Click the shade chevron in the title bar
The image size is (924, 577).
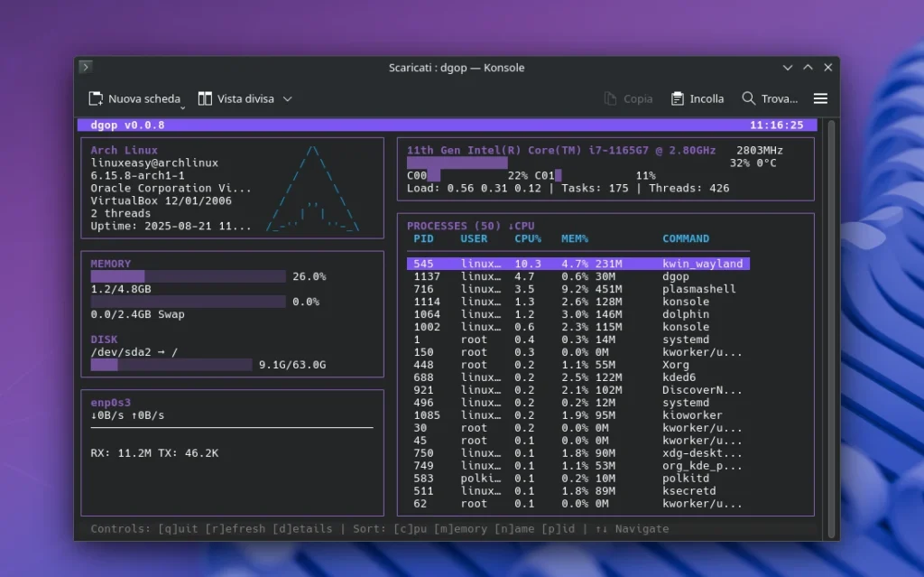pos(787,67)
